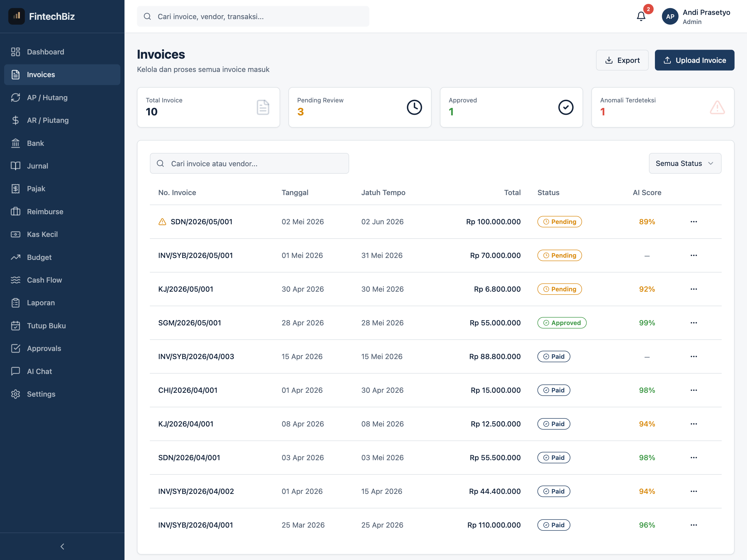Click the Total Invoice card
747x560 pixels.
coord(208,107)
